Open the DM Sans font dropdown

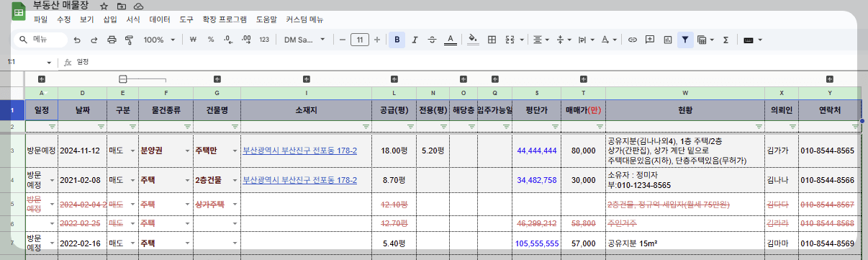coord(304,40)
